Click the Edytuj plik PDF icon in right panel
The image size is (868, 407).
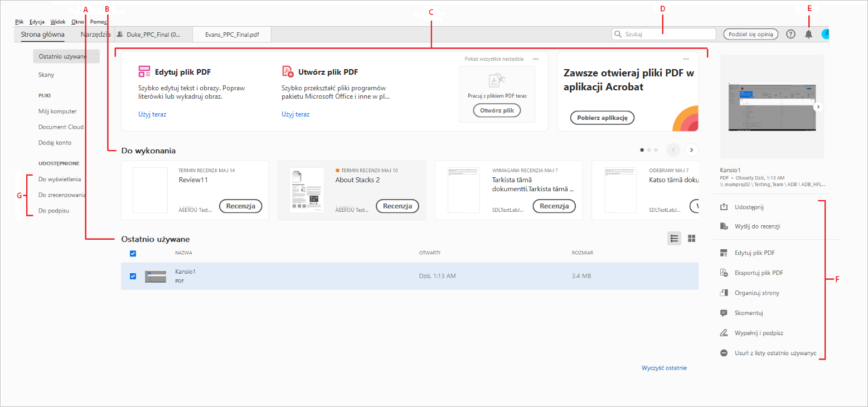pos(724,253)
